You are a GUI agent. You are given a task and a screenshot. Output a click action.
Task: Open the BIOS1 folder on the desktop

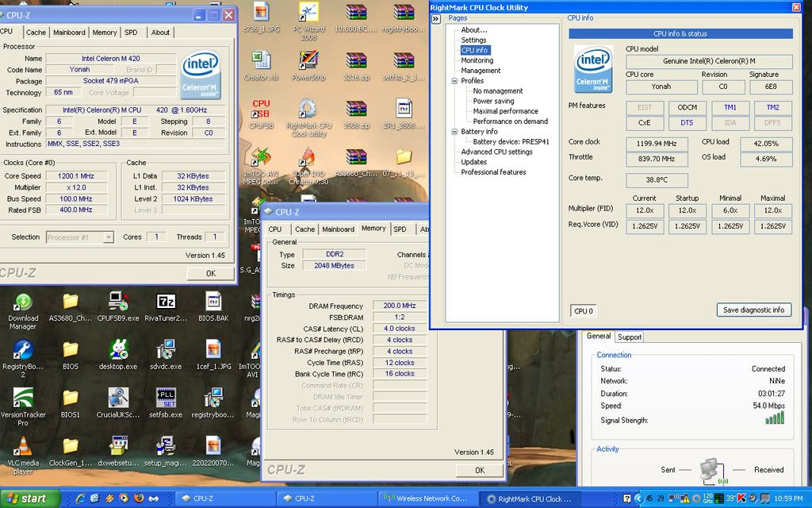[x=71, y=403]
